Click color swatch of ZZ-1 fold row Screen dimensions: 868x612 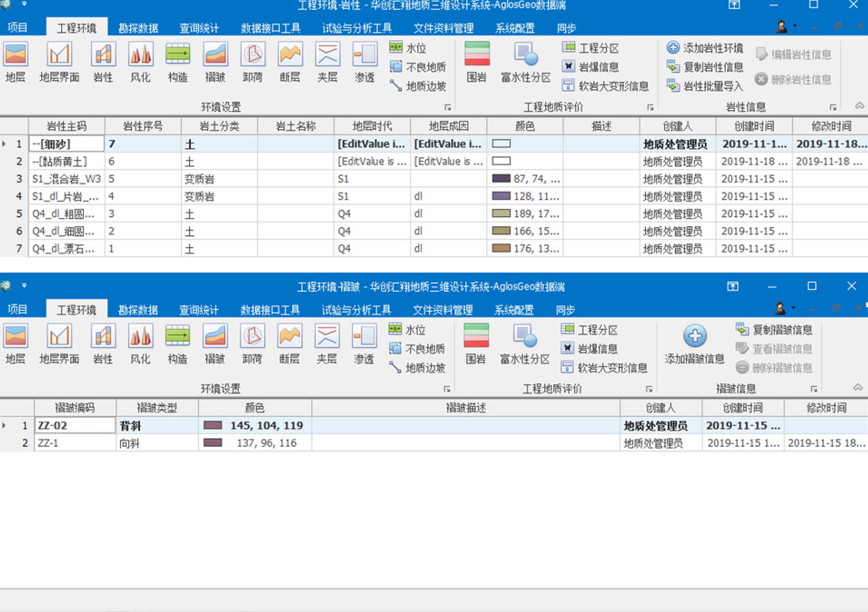pyautogui.click(x=213, y=443)
